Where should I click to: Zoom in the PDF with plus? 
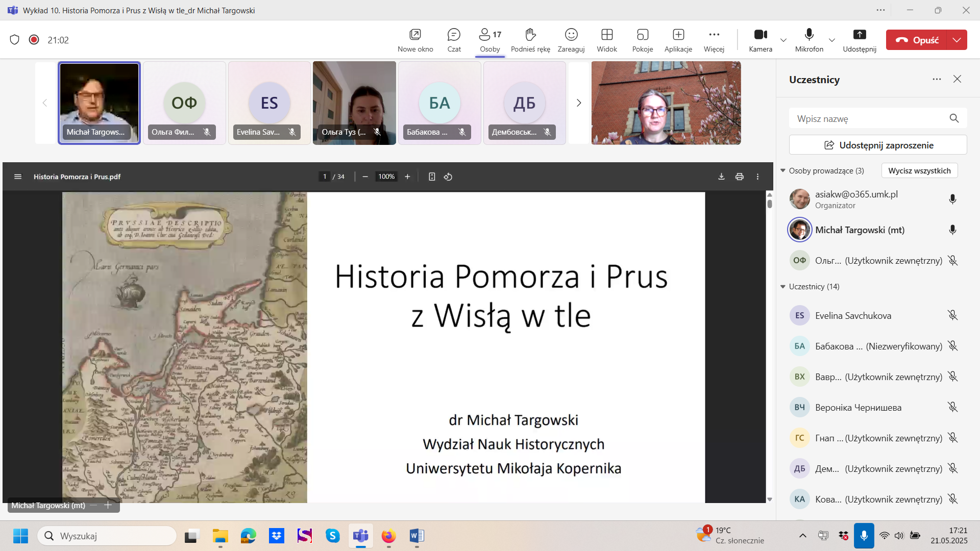[x=407, y=177]
